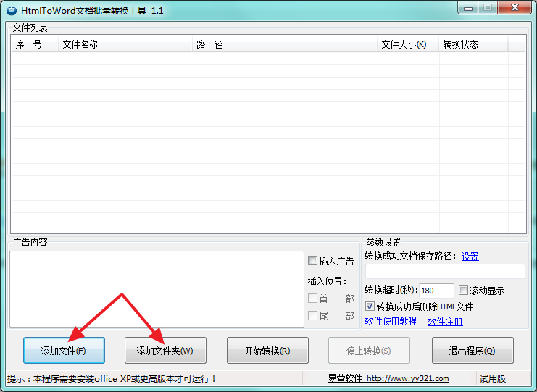This screenshot has height=392, width=537.
Task: Exit via the 退出程序(Q) button
Action: tap(473, 350)
